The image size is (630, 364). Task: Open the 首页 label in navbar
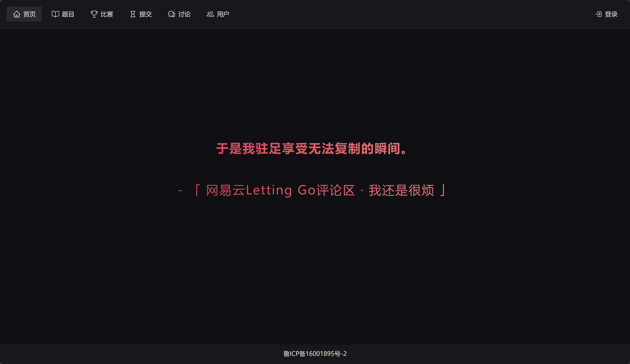(29, 14)
